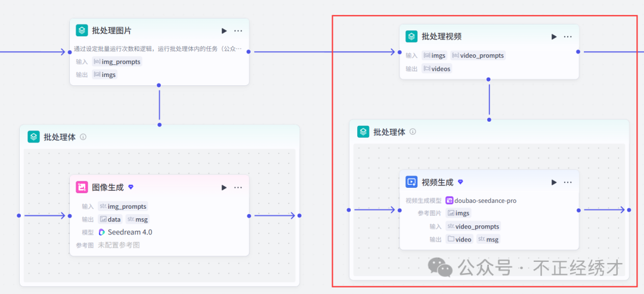Click the diamond badge next to 图像生成
This screenshot has height=294, width=644.
point(131,187)
